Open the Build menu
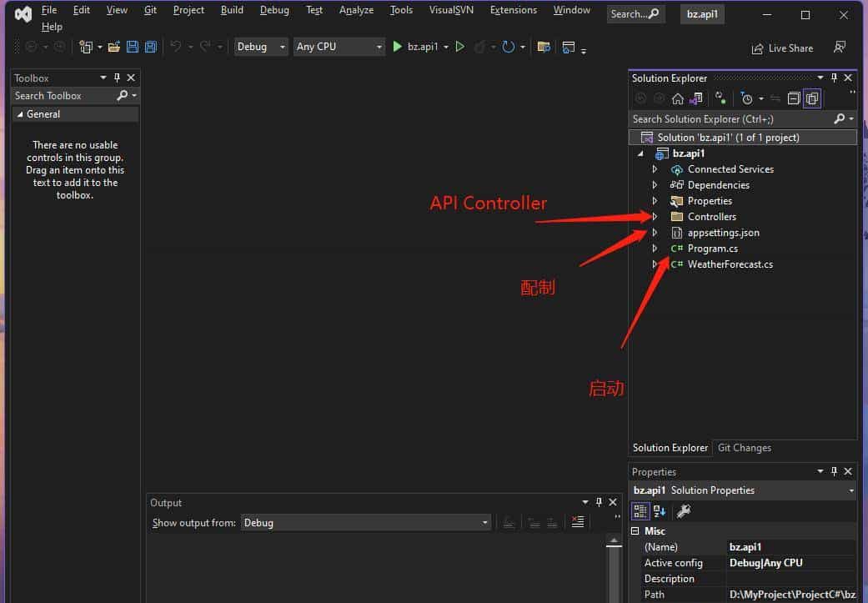Viewport: 868px width, 603px height. [x=232, y=10]
